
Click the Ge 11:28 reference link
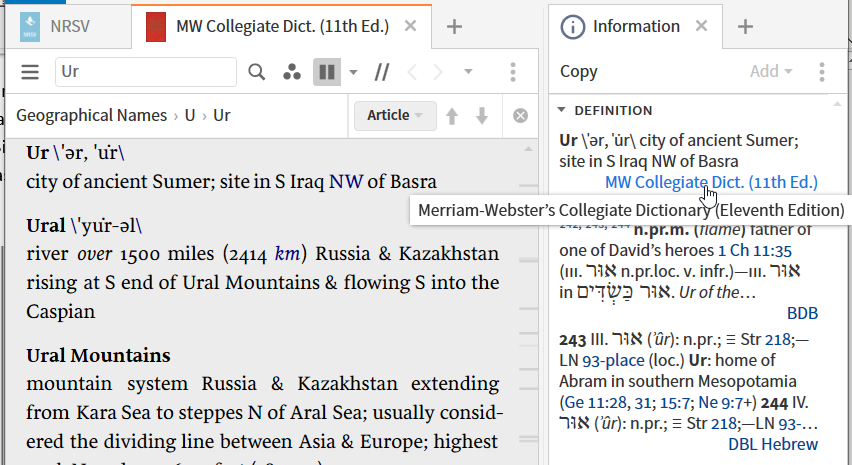coord(596,402)
